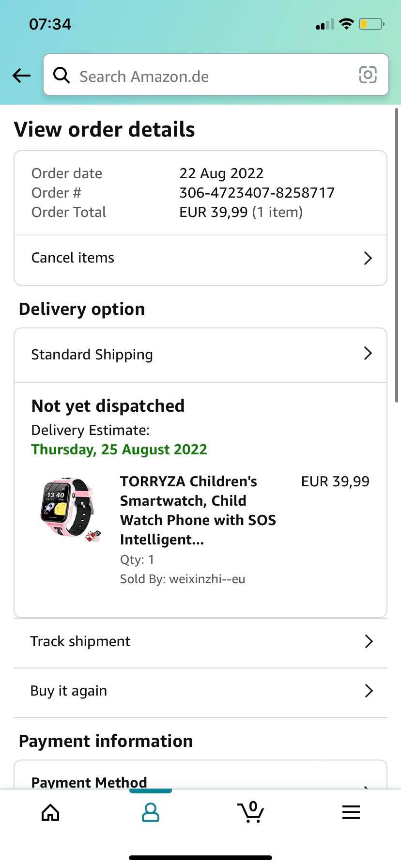This screenshot has width=401, height=868.
Task: Expand the Buy it again chevron
Action: click(x=369, y=691)
